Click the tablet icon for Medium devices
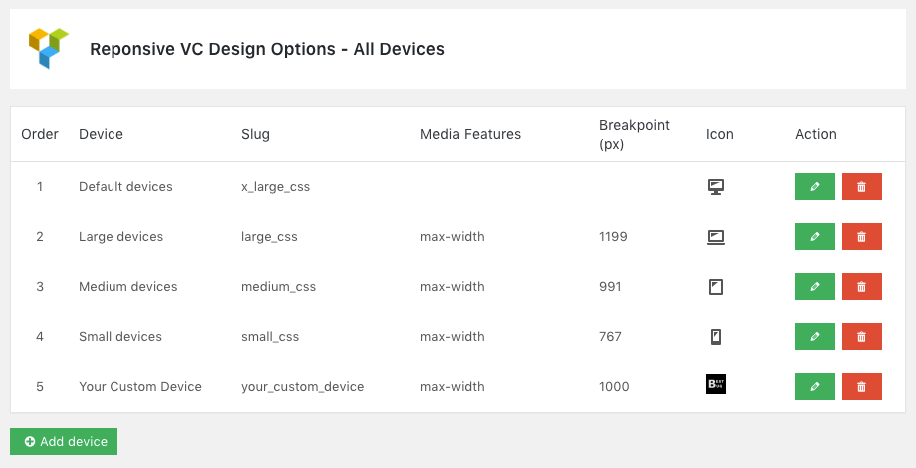916x468 pixels. (716, 287)
